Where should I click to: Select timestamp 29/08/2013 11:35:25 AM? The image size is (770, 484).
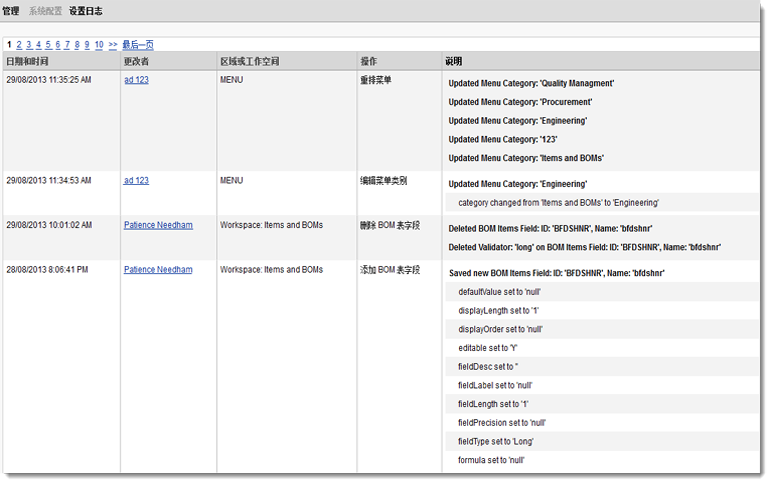(49, 80)
